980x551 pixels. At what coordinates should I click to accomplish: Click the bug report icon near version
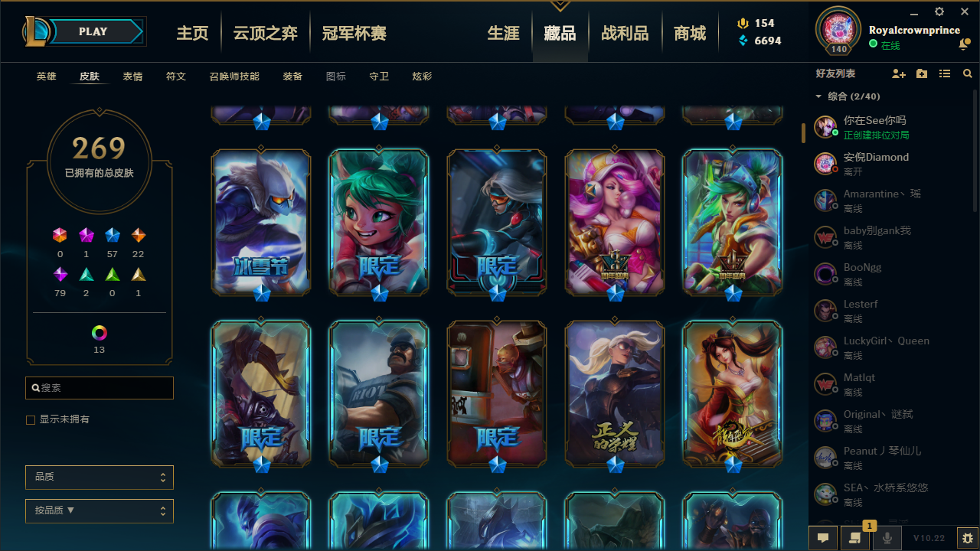coord(968,538)
